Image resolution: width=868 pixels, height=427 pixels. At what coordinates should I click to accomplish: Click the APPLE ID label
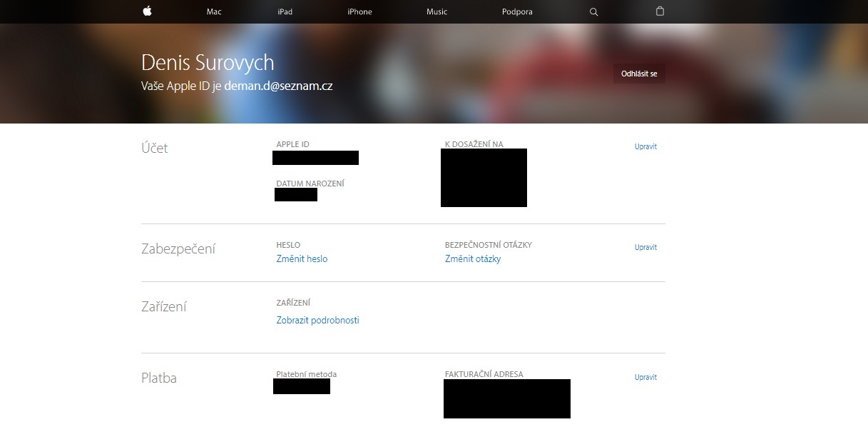[x=292, y=144]
